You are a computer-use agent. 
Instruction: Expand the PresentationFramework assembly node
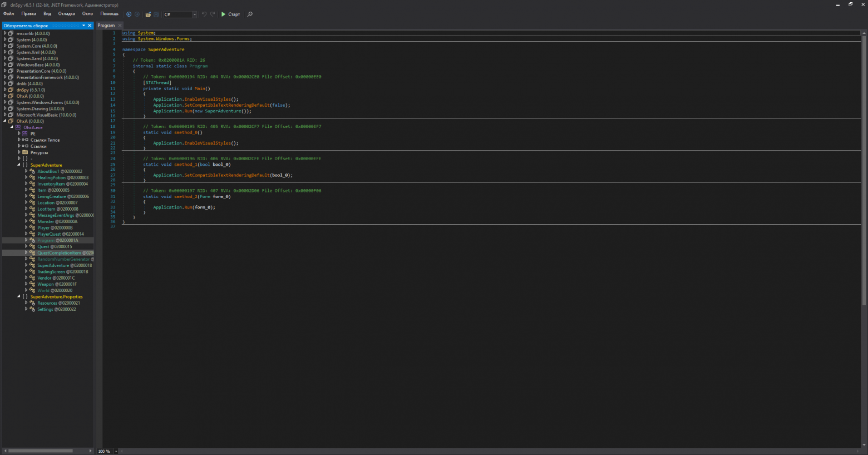[x=5, y=77]
